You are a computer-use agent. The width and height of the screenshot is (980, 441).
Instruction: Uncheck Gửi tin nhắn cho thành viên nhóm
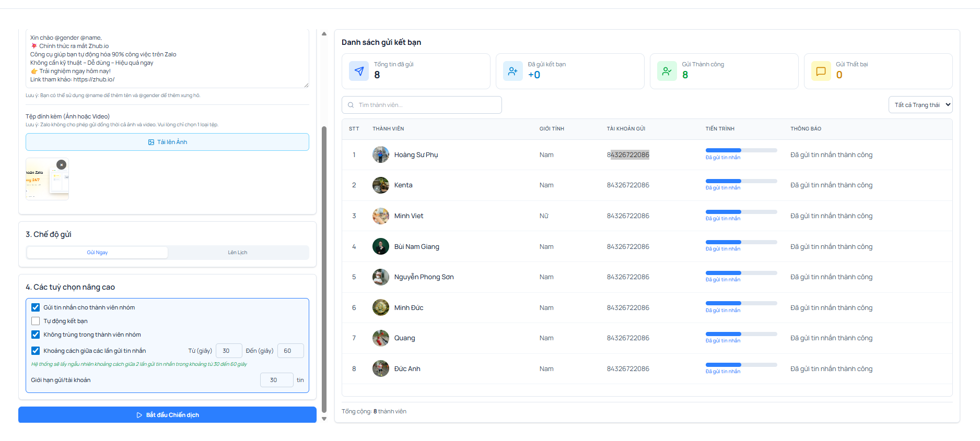coord(36,307)
